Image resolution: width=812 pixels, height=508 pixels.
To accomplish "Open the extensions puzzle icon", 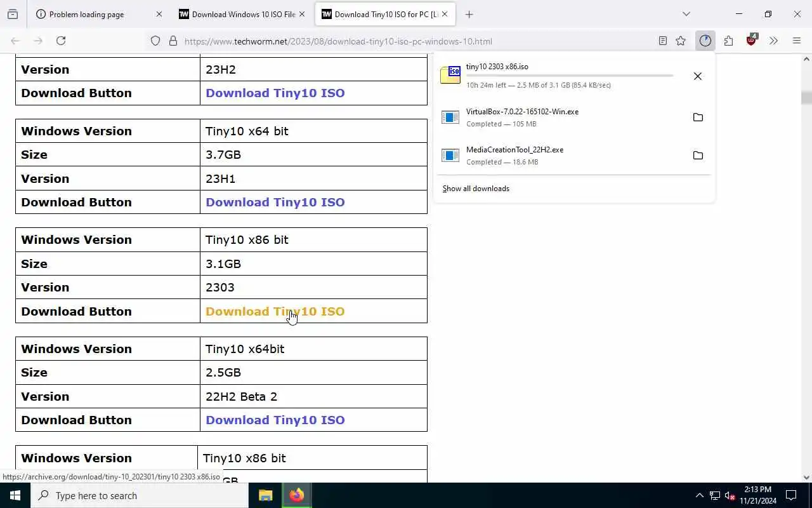I will click(x=728, y=41).
